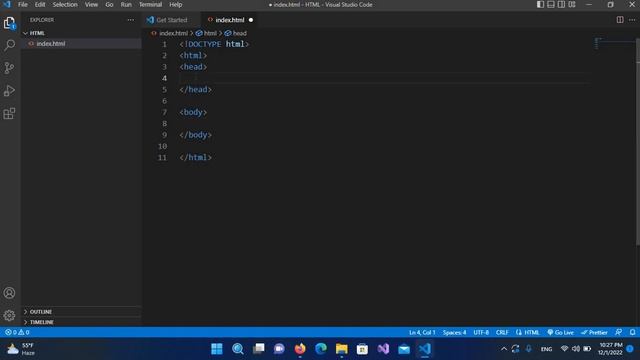This screenshot has width=640, height=360.
Task: Open the customize layout icon
Action: (572, 4)
